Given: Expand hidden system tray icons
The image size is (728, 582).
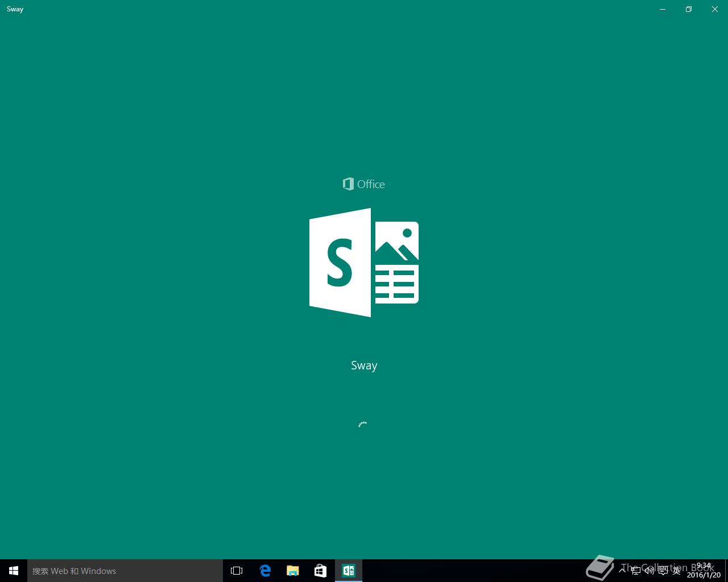Looking at the screenshot, I should pyautogui.click(x=622, y=571).
